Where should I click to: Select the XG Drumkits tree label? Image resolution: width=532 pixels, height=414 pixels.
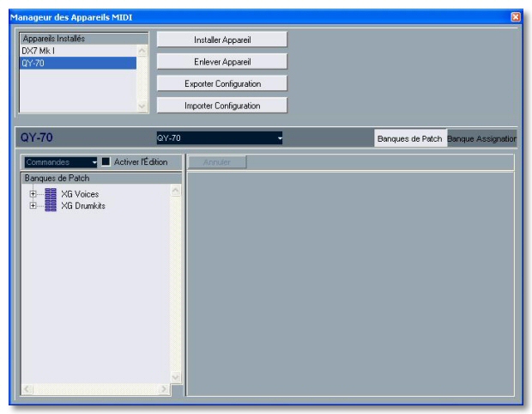coord(83,206)
